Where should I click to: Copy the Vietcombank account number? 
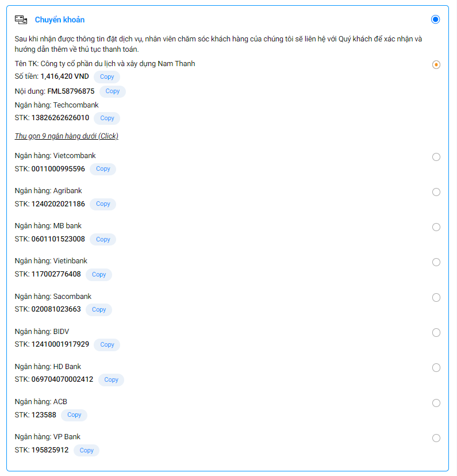coord(103,169)
